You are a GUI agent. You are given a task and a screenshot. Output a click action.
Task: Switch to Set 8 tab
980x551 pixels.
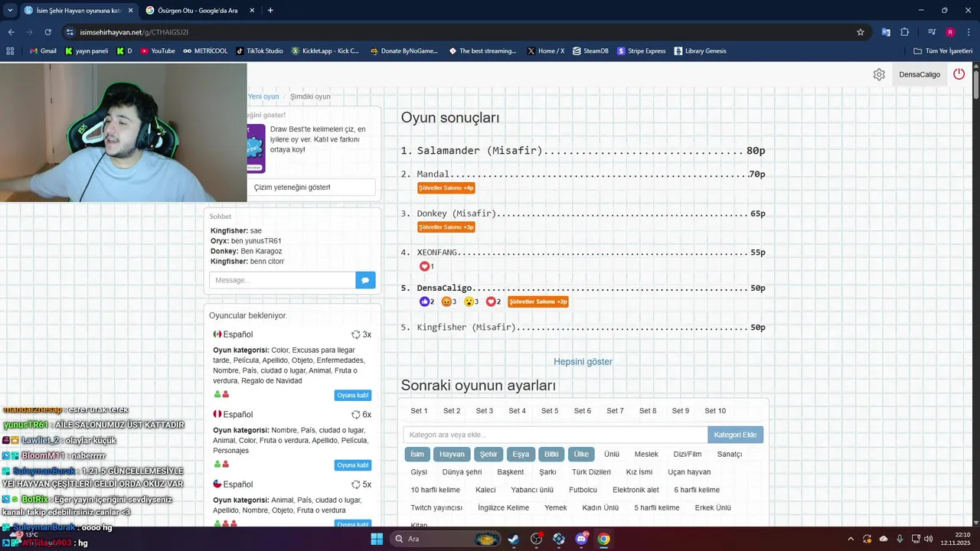coord(648,411)
